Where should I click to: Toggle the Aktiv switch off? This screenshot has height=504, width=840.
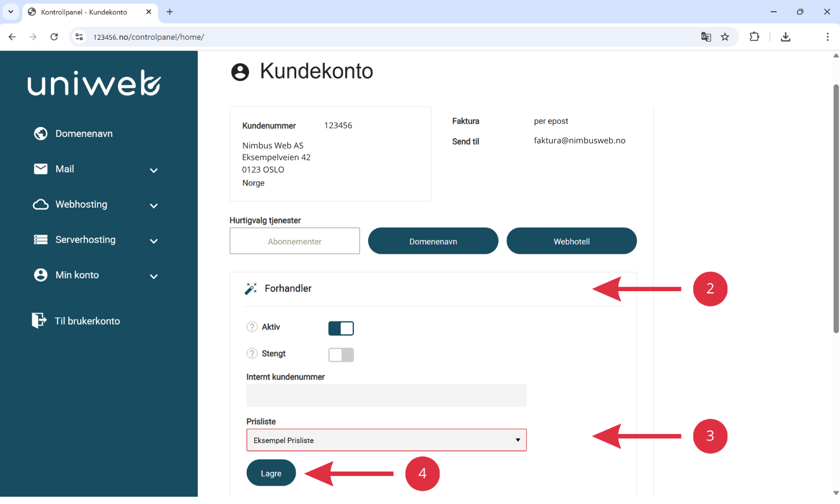[341, 328]
